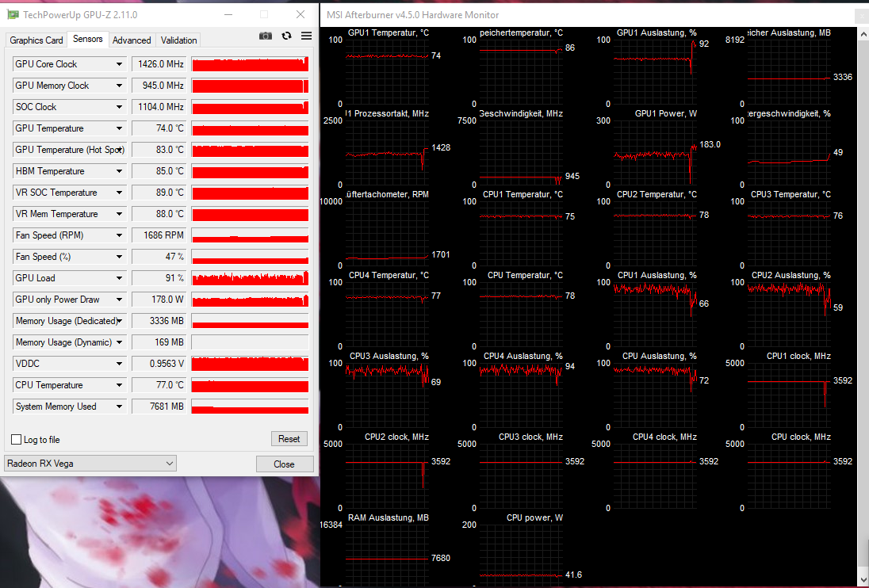Viewport: 869px width, 588px height.
Task: Click the GPU1 Power, W graph
Action: [x=655, y=152]
